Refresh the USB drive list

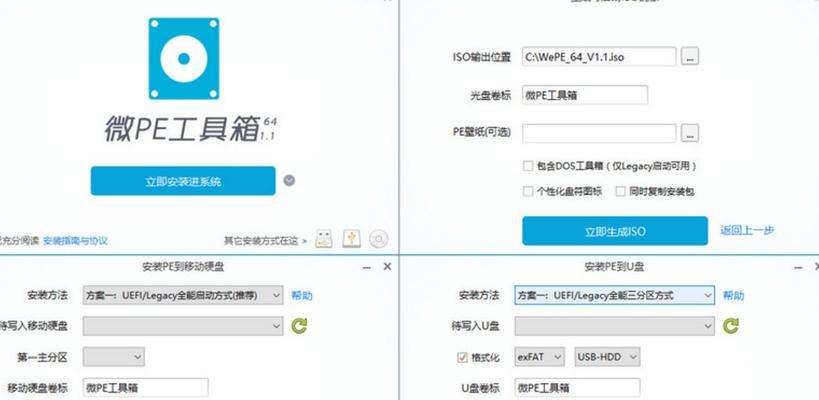coord(731,326)
